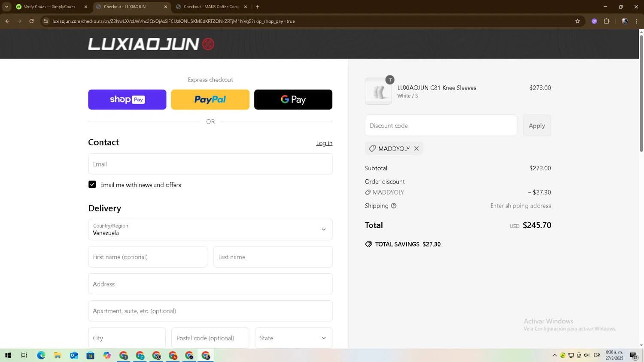Pay with PayPal express checkout

click(x=210, y=100)
